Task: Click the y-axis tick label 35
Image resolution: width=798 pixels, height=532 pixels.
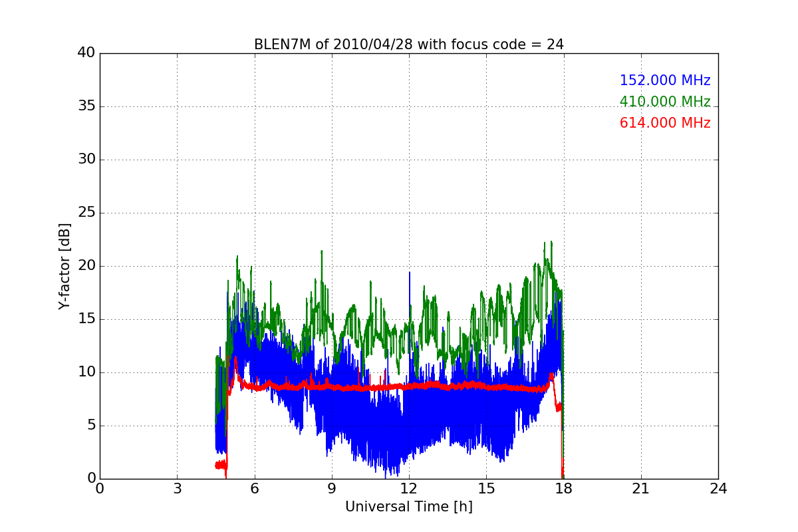Action: (x=86, y=106)
